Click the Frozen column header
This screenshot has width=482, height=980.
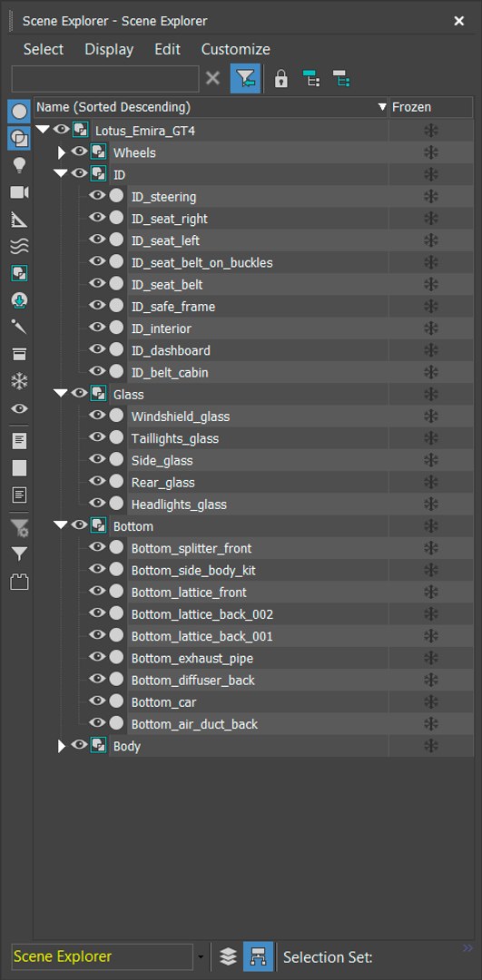tap(431, 107)
